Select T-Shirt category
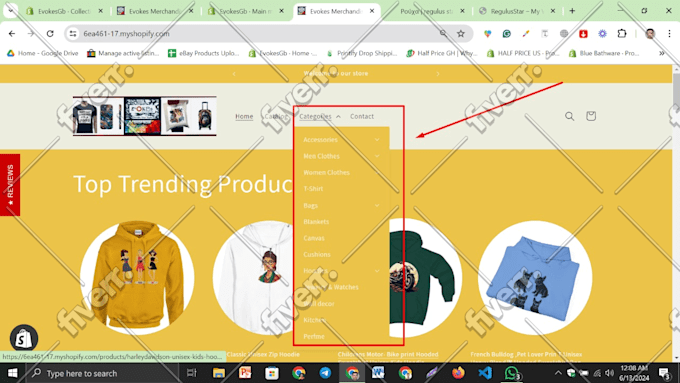 pos(313,189)
